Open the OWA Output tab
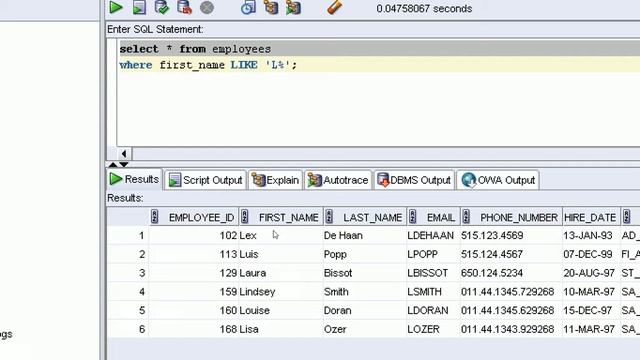The height and width of the screenshot is (360, 640). tap(498, 180)
